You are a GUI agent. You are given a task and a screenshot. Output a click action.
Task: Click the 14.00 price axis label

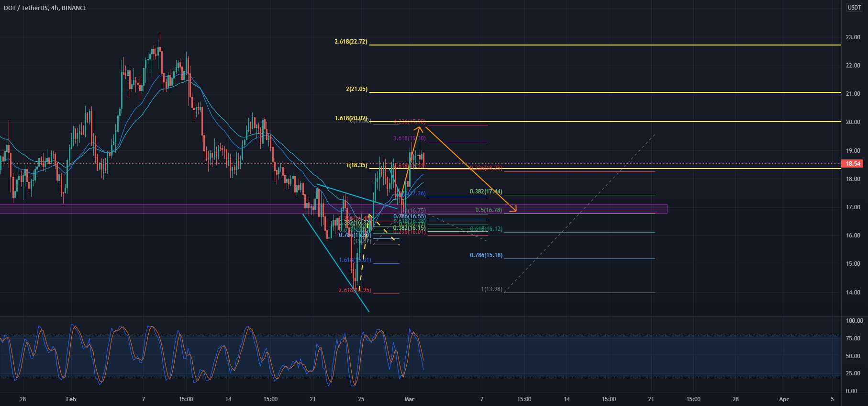click(853, 293)
